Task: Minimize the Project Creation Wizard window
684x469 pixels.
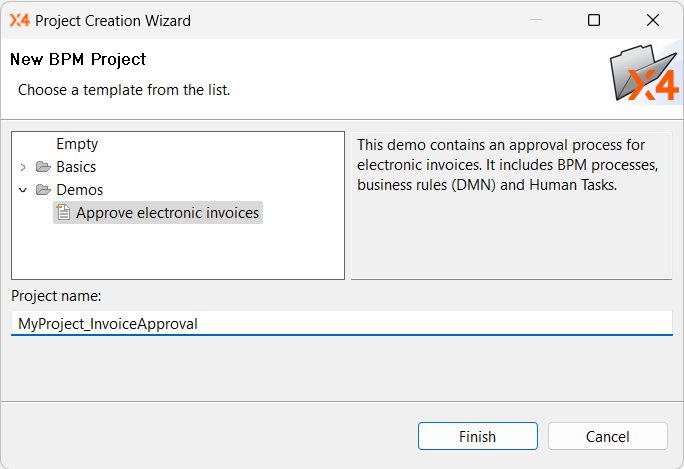Action: (535, 20)
